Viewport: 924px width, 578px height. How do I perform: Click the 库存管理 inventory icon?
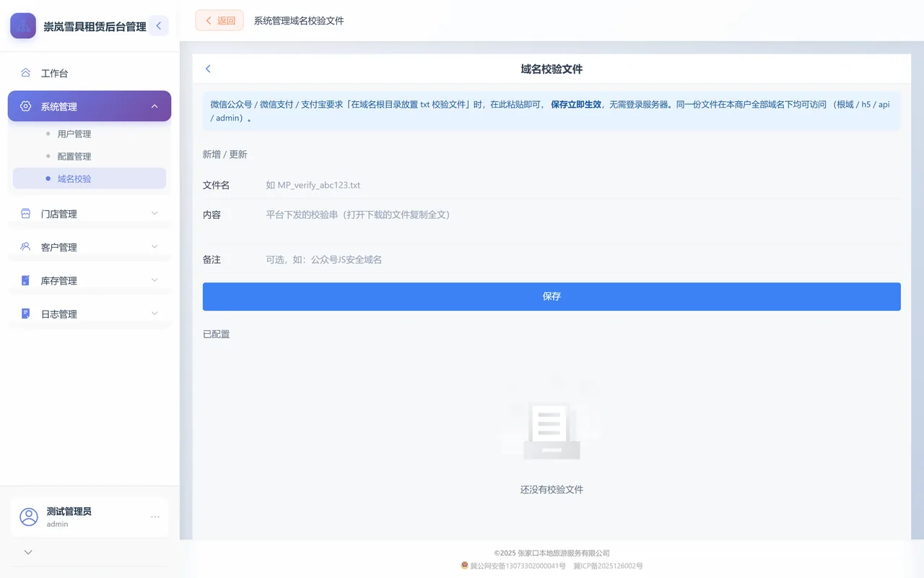click(x=26, y=280)
